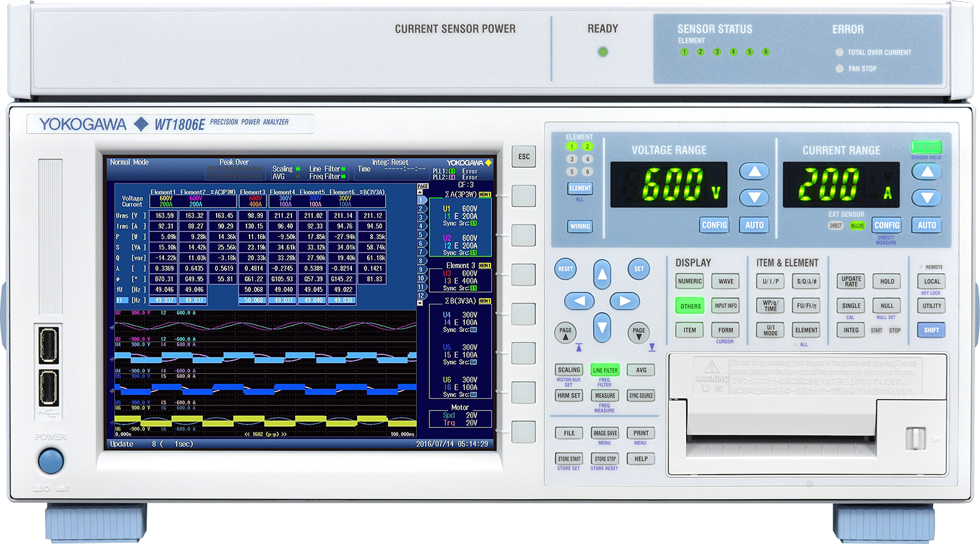Click the green READY indicator LED

pyautogui.click(x=602, y=52)
